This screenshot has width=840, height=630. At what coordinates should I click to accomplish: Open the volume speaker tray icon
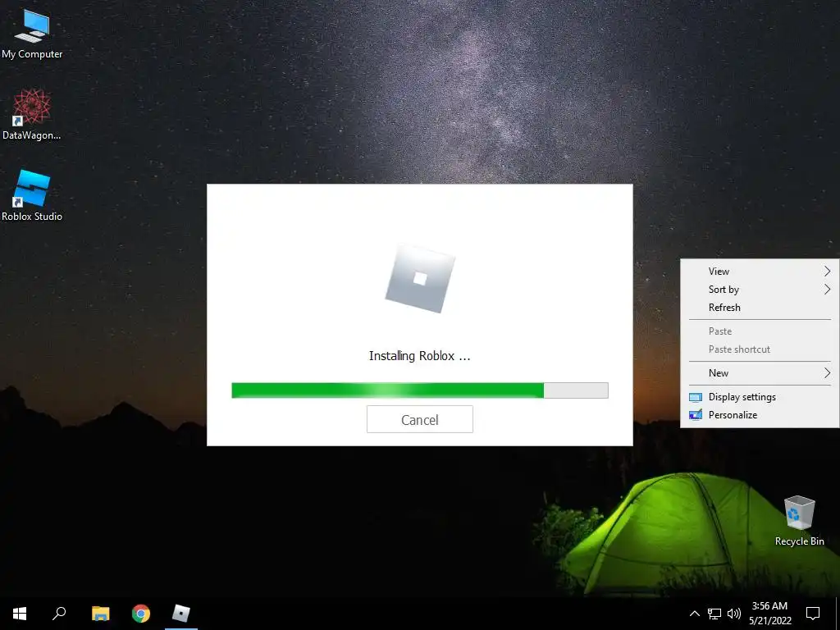tap(734, 614)
